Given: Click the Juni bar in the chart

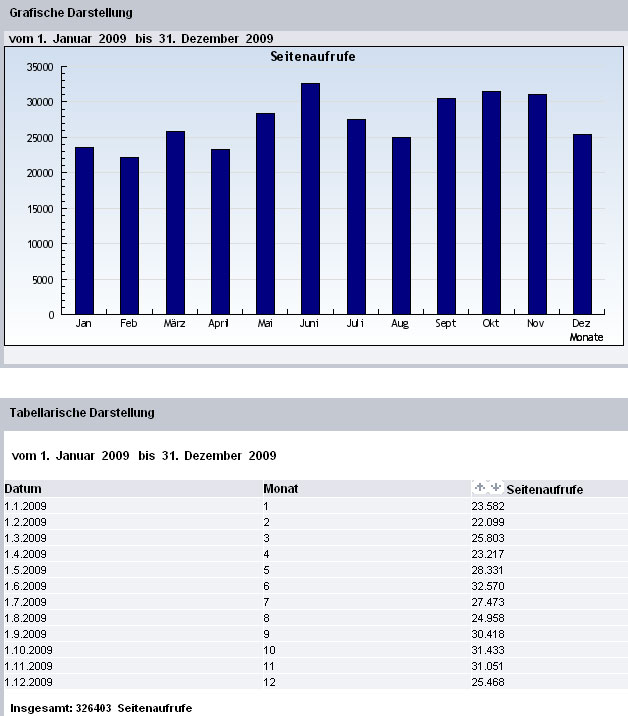Looking at the screenshot, I should point(310,198).
